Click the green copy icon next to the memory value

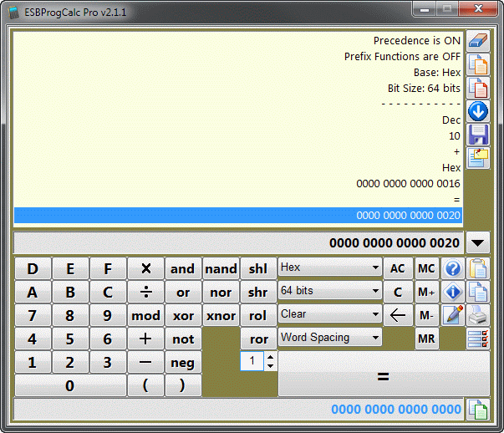478,410
